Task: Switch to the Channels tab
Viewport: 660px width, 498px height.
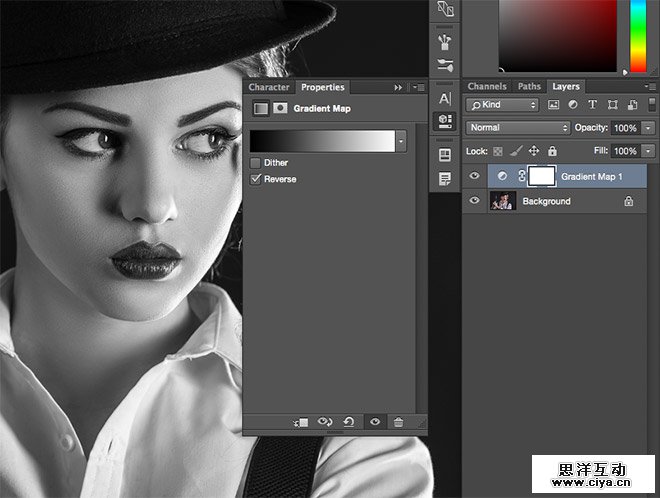Action: 487,87
